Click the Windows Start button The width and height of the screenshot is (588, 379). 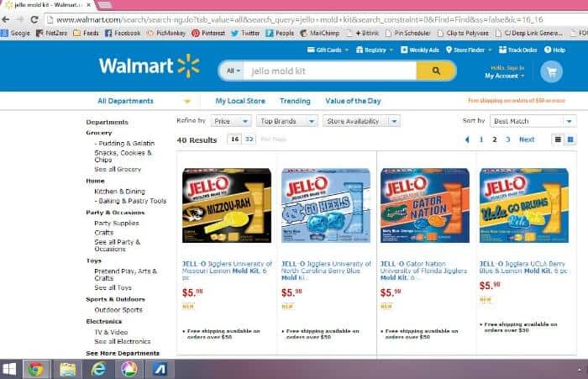click(x=9, y=369)
